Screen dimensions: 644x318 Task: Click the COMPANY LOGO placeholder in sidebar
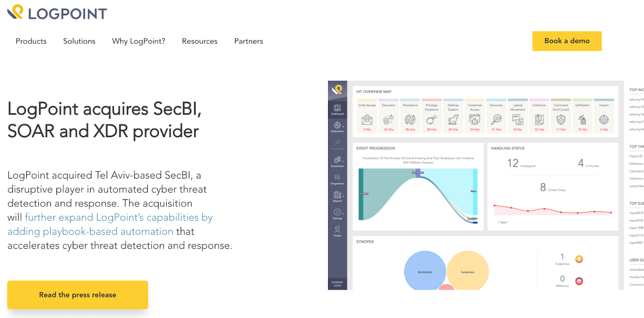(x=337, y=283)
